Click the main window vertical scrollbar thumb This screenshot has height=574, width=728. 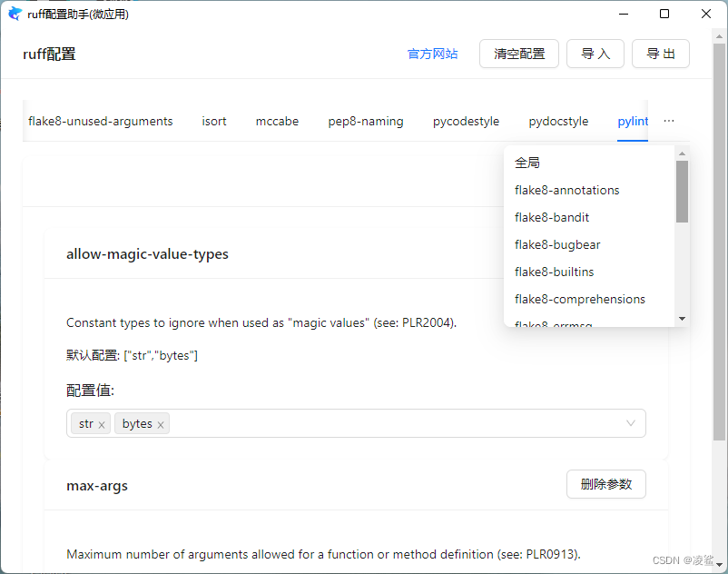tap(719, 242)
